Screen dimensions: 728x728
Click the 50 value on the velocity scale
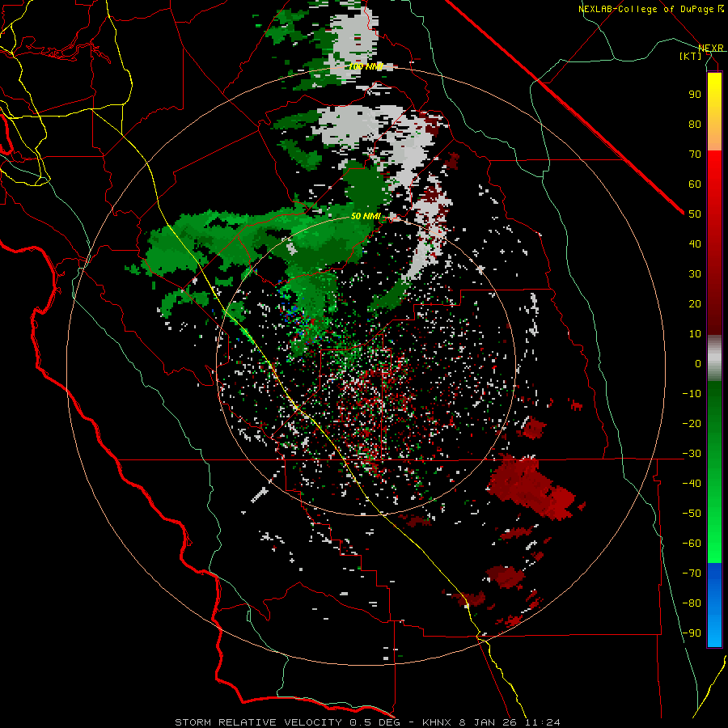[x=695, y=214]
